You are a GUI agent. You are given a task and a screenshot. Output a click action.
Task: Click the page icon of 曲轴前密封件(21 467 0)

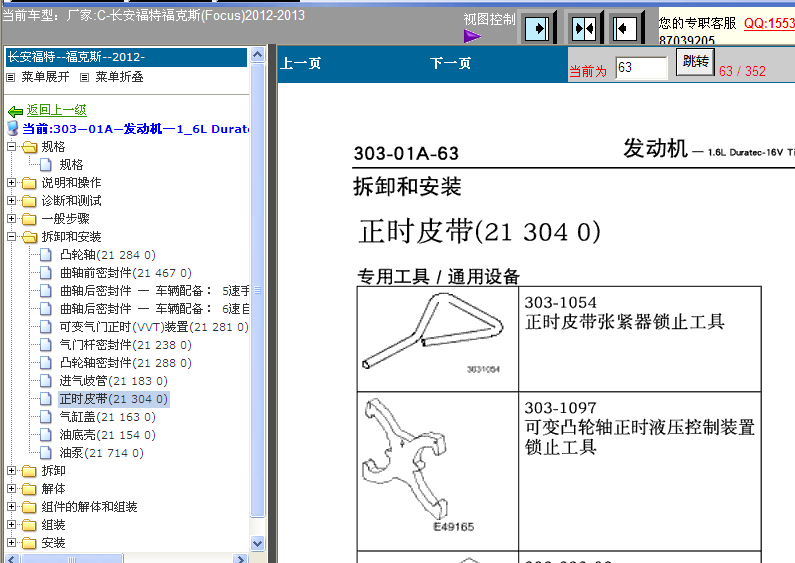click(46, 273)
